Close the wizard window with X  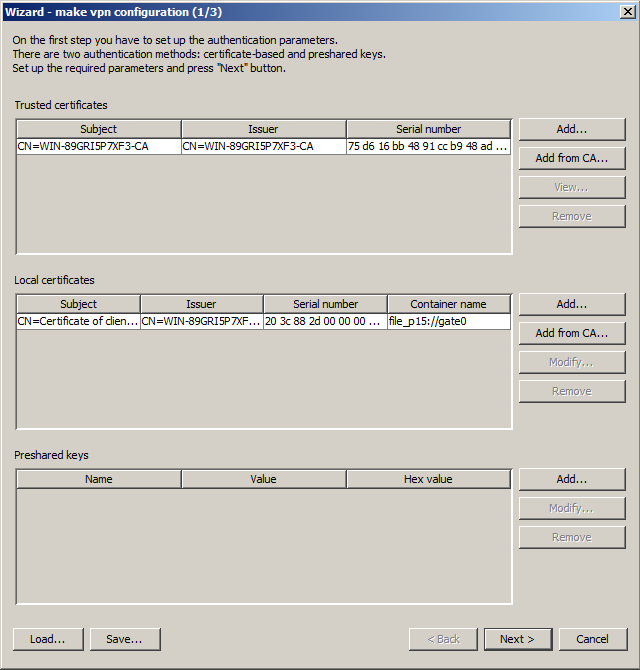pyautogui.click(x=628, y=12)
